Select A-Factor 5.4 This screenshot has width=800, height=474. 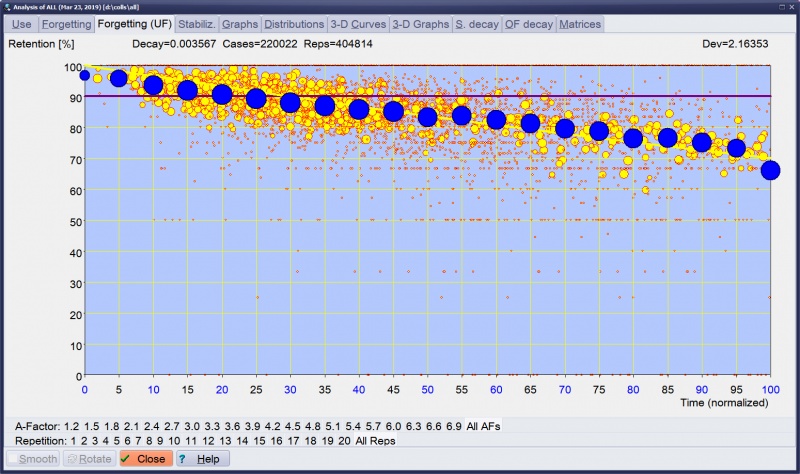(353, 426)
